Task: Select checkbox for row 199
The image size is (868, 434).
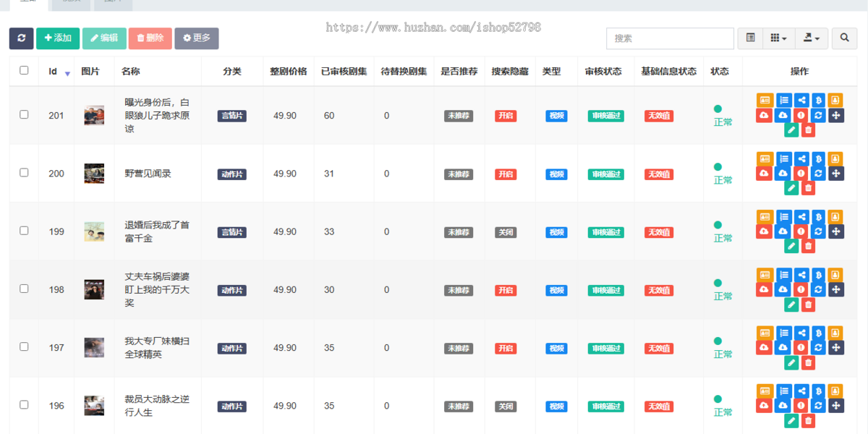Action: click(24, 230)
